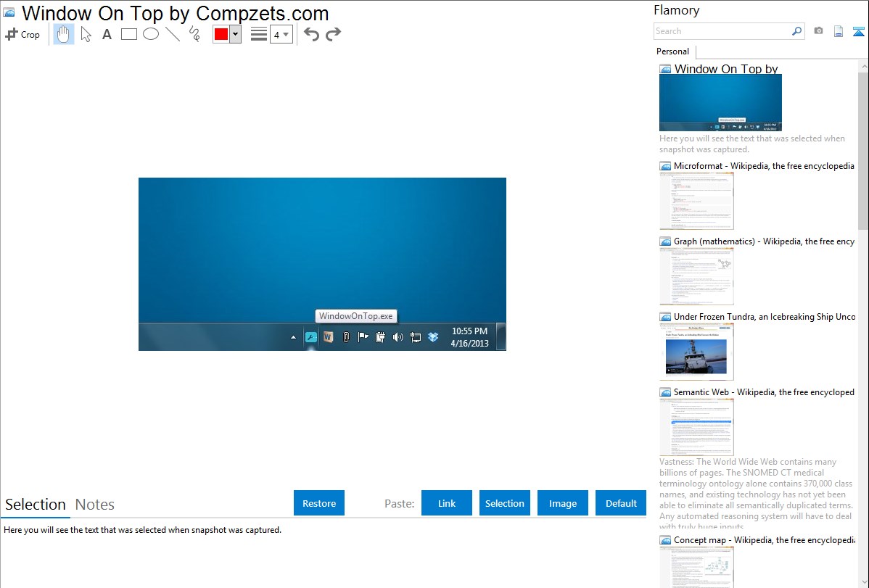Open Window On Top snapshot thumbnail
The height and width of the screenshot is (588, 869).
(720, 102)
